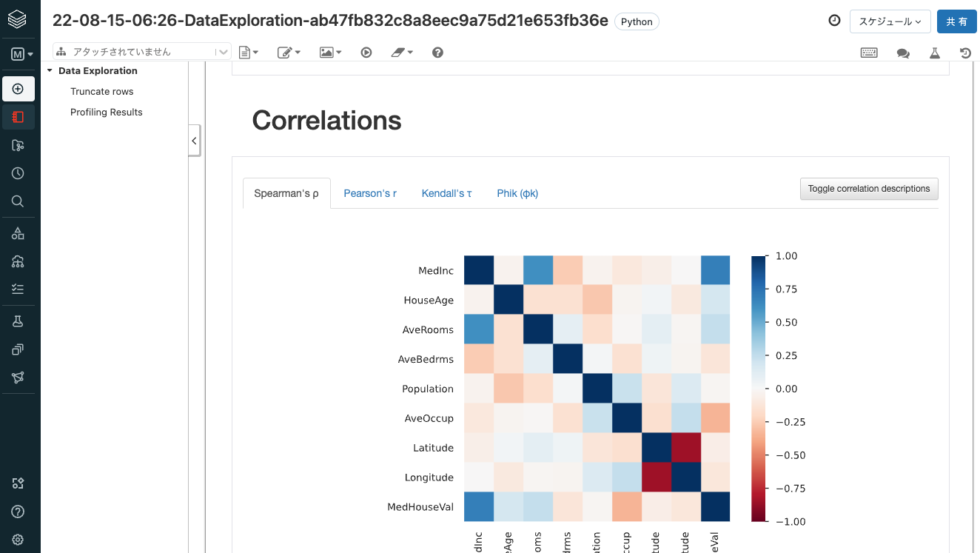Open keyboard shortcuts panel
Viewport: 980px width, 553px height.
coord(869,53)
